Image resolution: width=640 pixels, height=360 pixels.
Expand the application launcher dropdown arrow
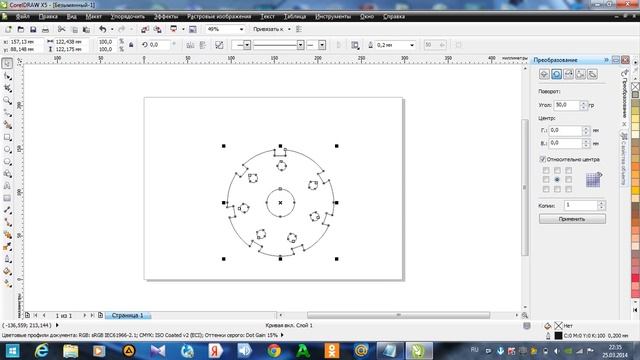(183, 29)
